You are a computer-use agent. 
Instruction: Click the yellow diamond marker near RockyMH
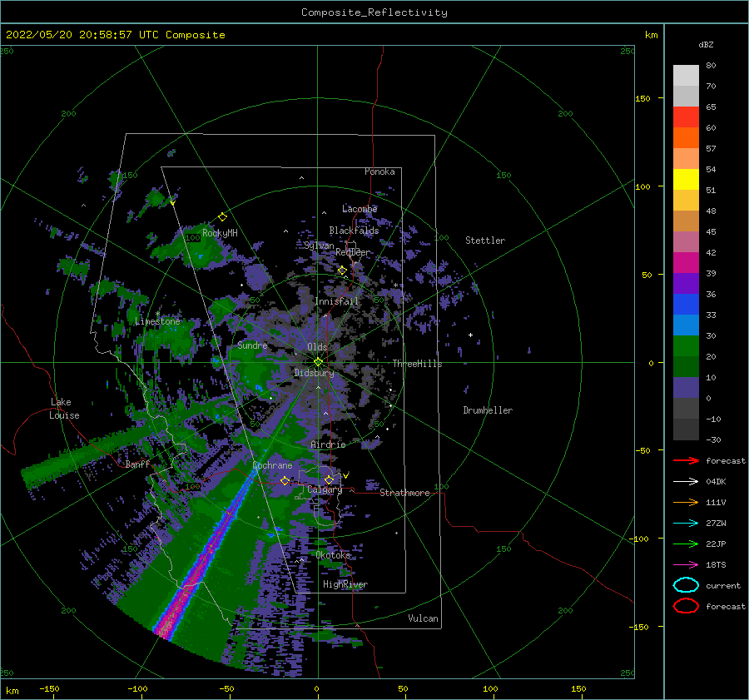(x=222, y=217)
